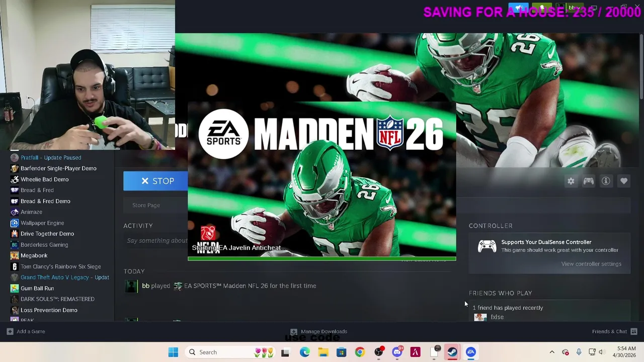Open File Explorer from taskbar

click(323, 352)
